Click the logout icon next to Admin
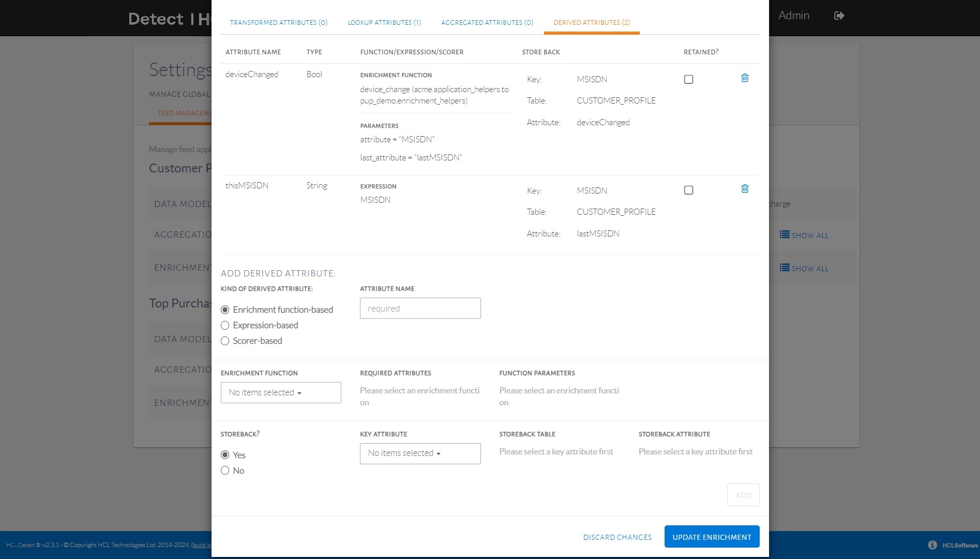This screenshot has width=980, height=559. [839, 16]
